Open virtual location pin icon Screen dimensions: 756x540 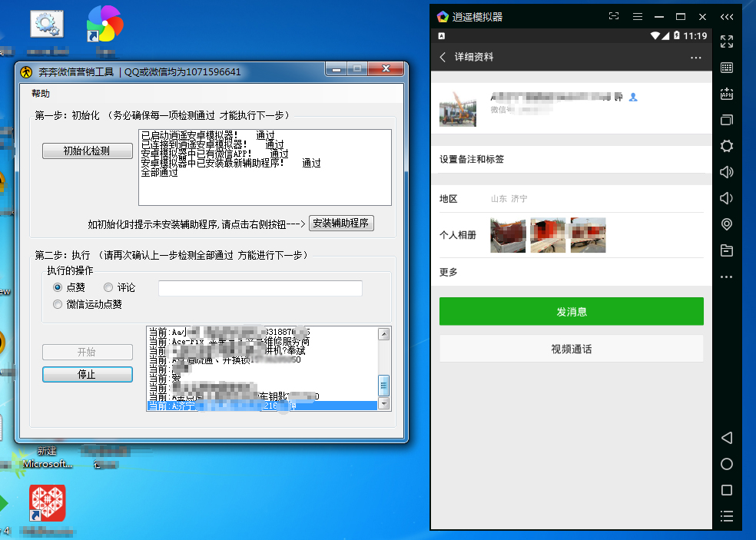(x=727, y=224)
